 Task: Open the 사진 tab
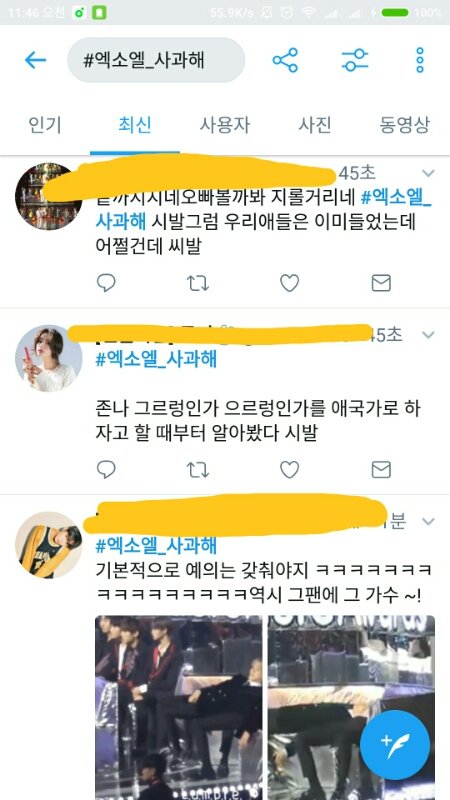[315, 125]
